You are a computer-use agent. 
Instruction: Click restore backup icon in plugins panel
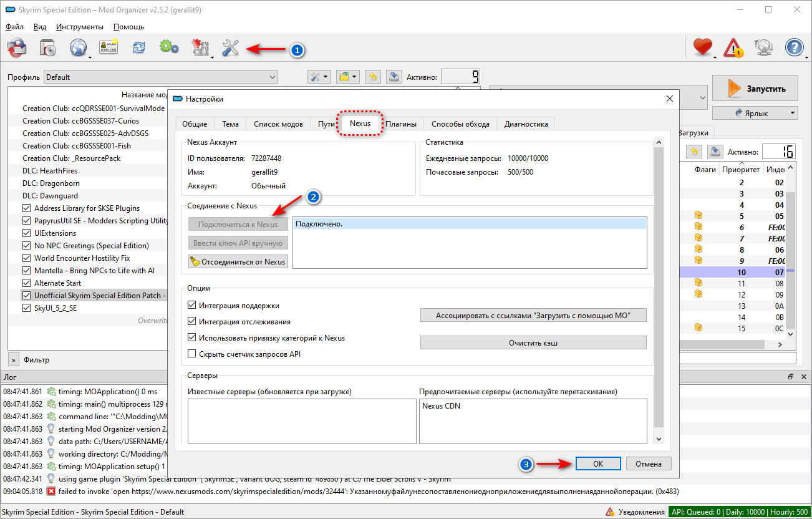694,152
